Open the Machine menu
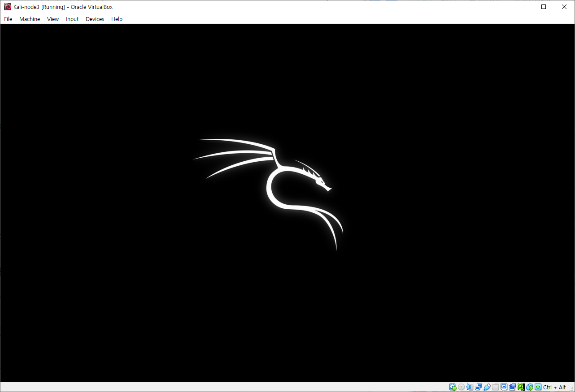Image resolution: width=575 pixels, height=392 pixels. point(30,19)
